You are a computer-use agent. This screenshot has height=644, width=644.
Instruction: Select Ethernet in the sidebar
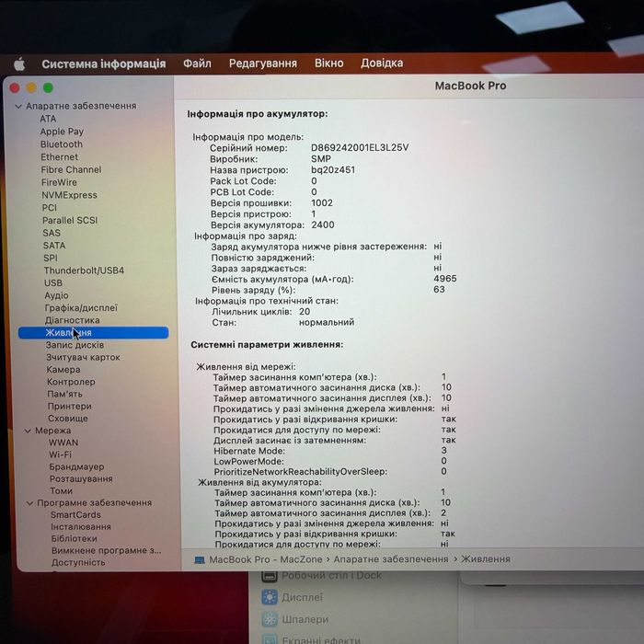(x=59, y=157)
